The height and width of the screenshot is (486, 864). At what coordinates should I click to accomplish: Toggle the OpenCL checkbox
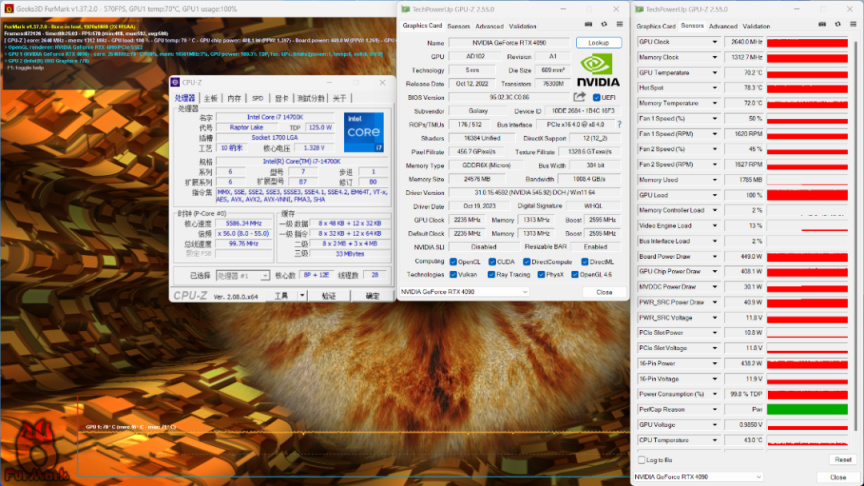pyautogui.click(x=453, y=262)
